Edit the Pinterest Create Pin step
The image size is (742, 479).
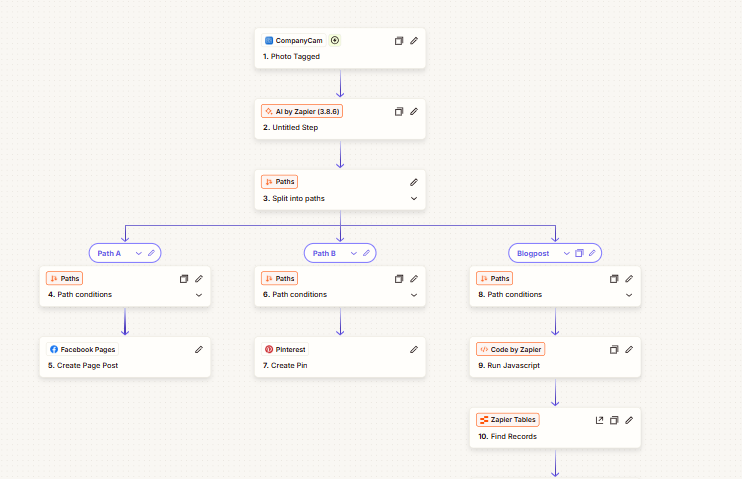414,350
